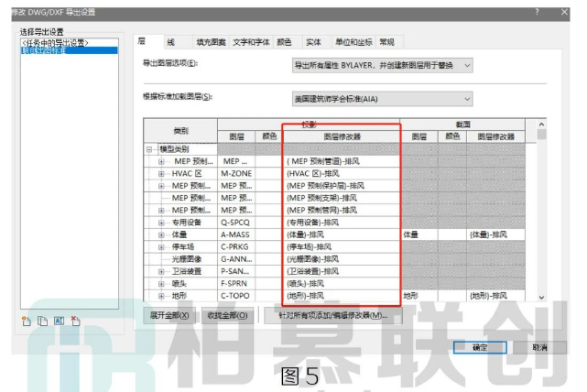Image resolution: width=587 pixels, height=392 pixels.
Task: Click the C-TOPO layer cell
Action: point(236,296)
